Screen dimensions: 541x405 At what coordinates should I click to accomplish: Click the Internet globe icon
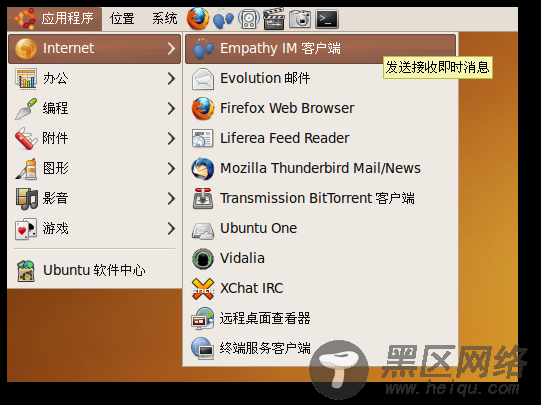[x=26, y=49]
